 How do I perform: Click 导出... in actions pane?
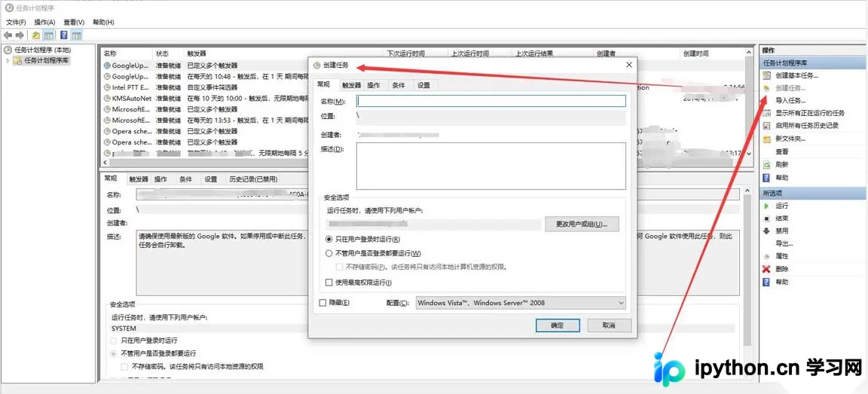784,243
